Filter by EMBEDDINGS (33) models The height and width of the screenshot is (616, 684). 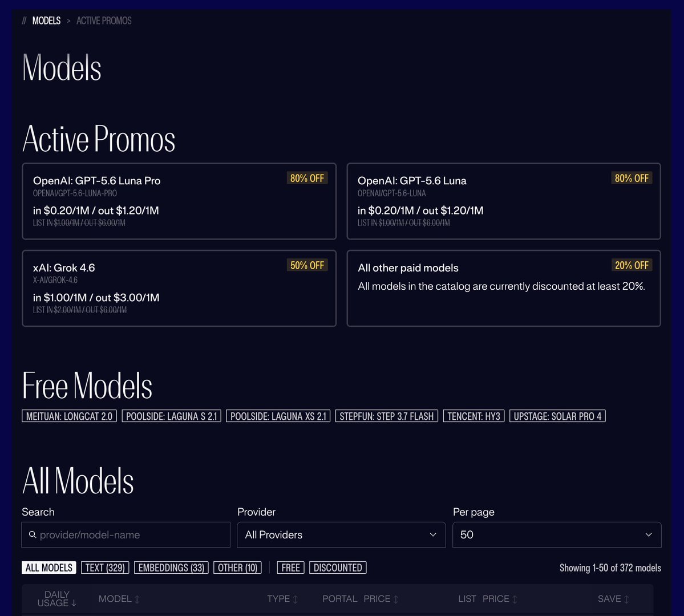pyautogui.click(x=172, y=568)
